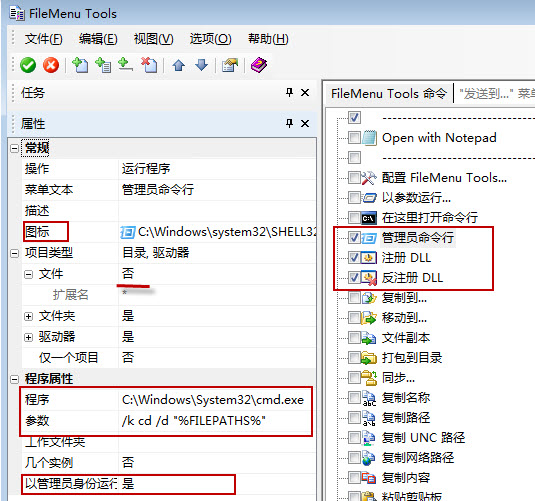Screen dimensions: 535x501
Task: Uncheck the 反注册 DLL checkbox
Action: coord(354,277)
